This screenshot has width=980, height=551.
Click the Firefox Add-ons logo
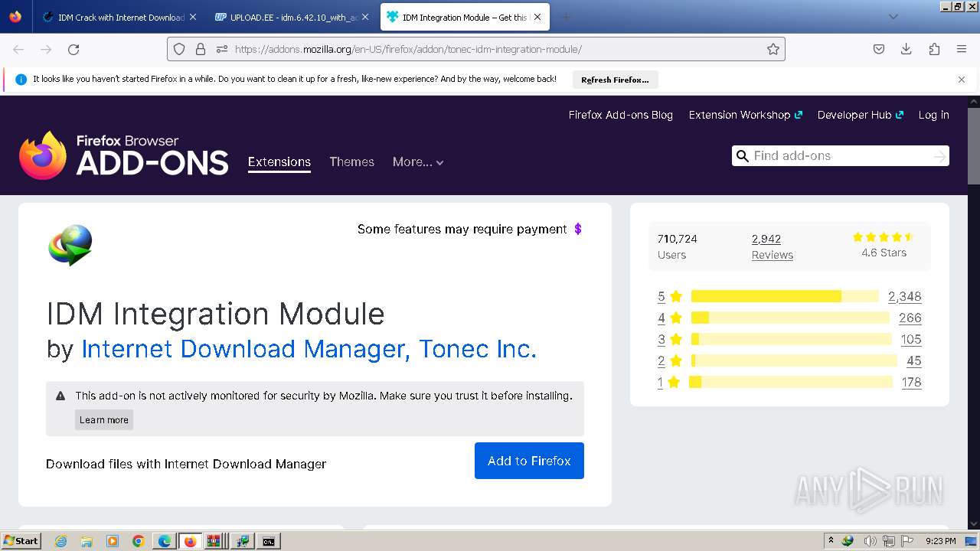point(124,155)
